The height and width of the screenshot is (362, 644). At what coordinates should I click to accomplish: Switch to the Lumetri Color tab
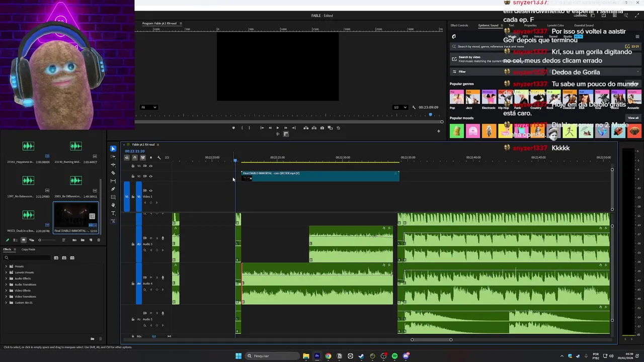click(x=555, y=25)
